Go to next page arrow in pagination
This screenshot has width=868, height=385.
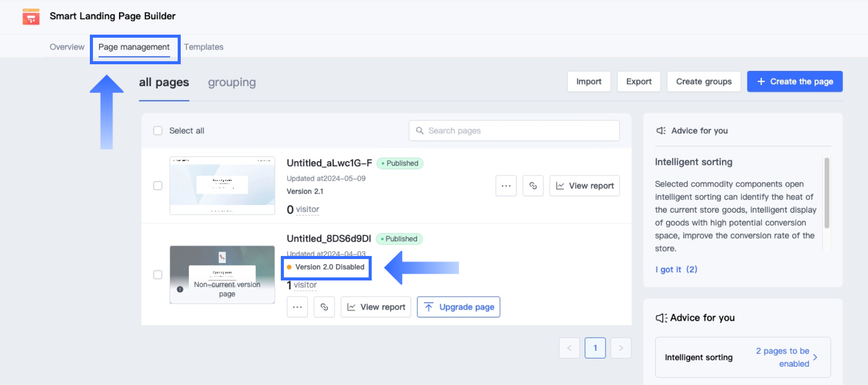621,348
